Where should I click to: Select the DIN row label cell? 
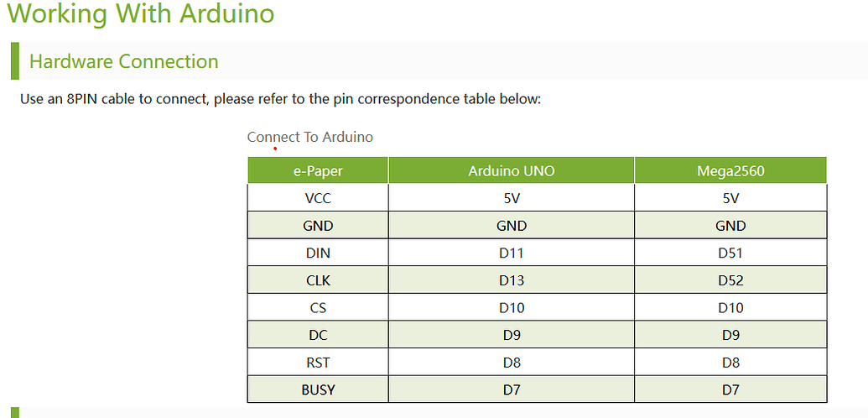coord(318,253)
